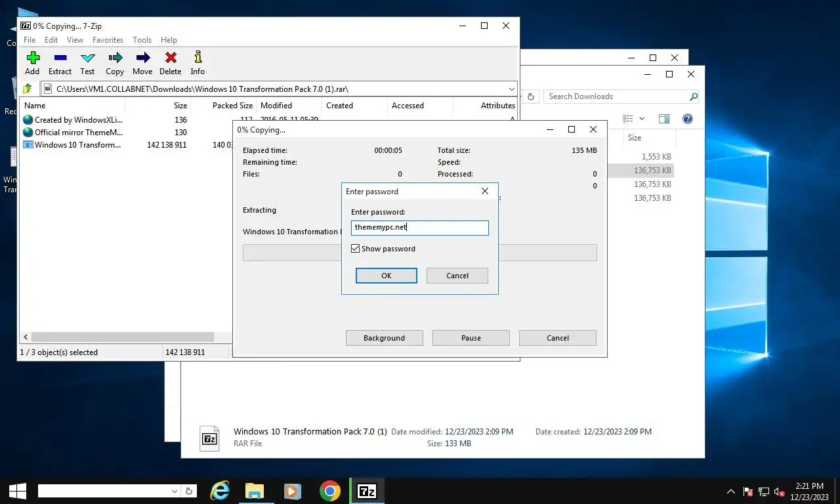Click the globe icon of Created by WindowsXLi... row
This screenshot has height=504, width=840.
click(x=28, y=119)
